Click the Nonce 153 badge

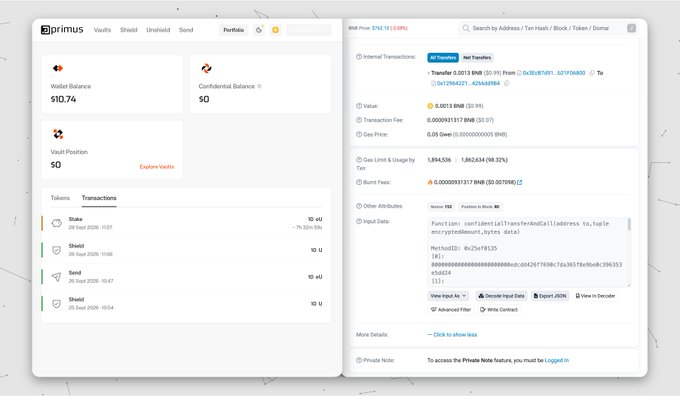(x=441, y=207)
